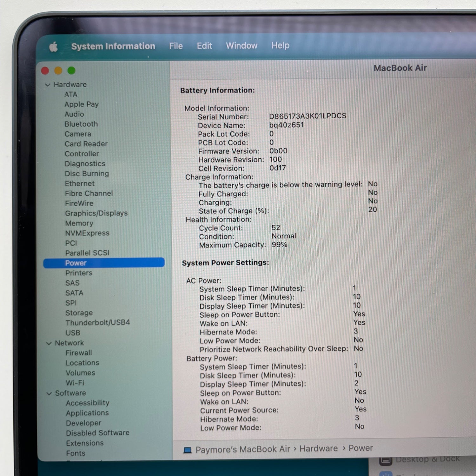Collapse the Software section chevron
The height and width of the screenshot is (476, 476).
click(x=49, y=393)
